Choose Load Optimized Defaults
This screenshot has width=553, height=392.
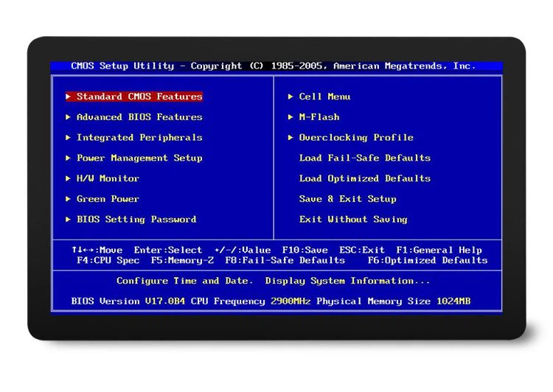364,178
